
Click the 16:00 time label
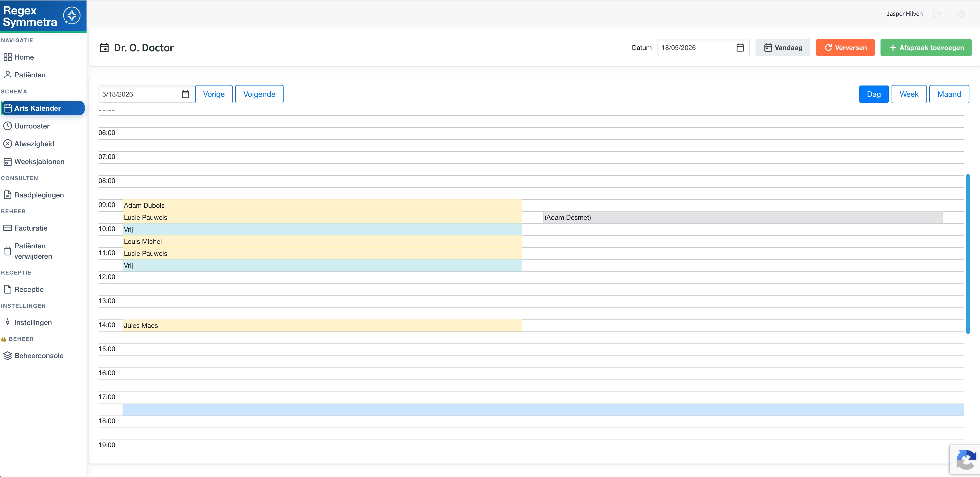[x=107, y=373]
